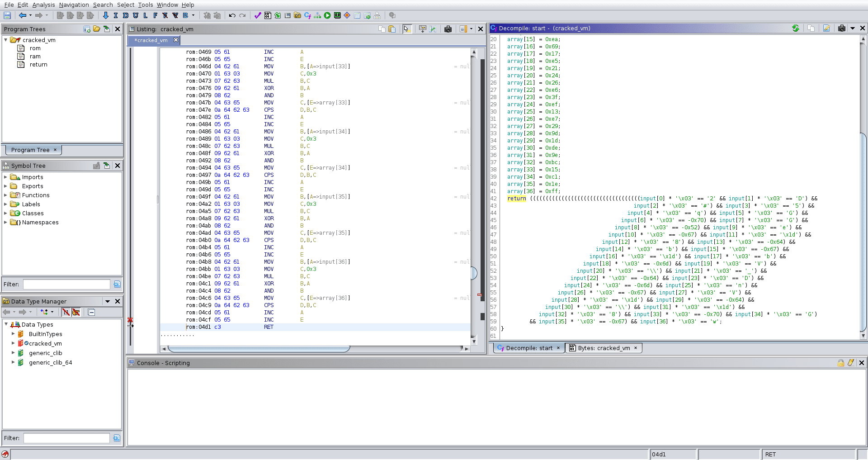Click the Save program icon
Image resolution: width=868 pixels, height=460 pixels.
(7, 15)
